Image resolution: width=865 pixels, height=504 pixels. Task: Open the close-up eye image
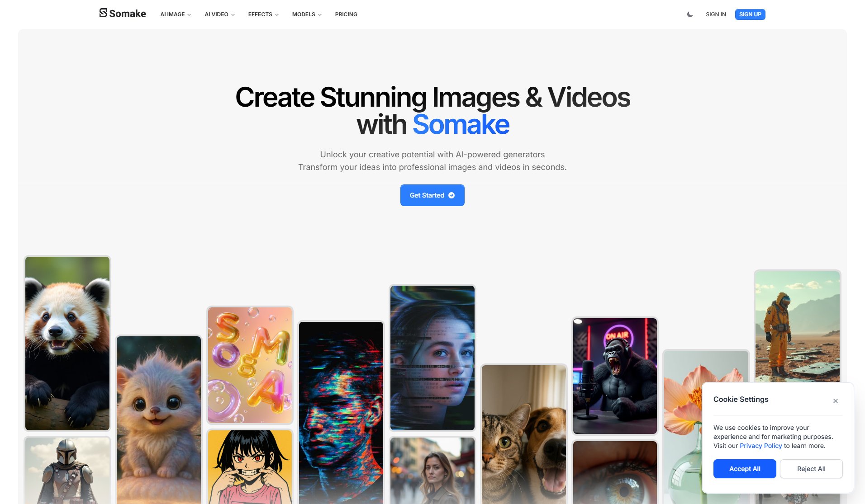(615, 472)
